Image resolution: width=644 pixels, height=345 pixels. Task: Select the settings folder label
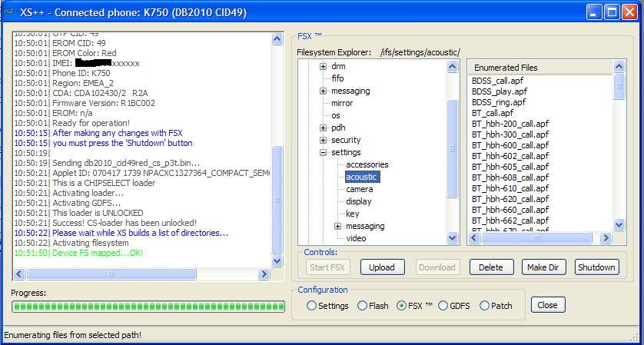(347, 152)
